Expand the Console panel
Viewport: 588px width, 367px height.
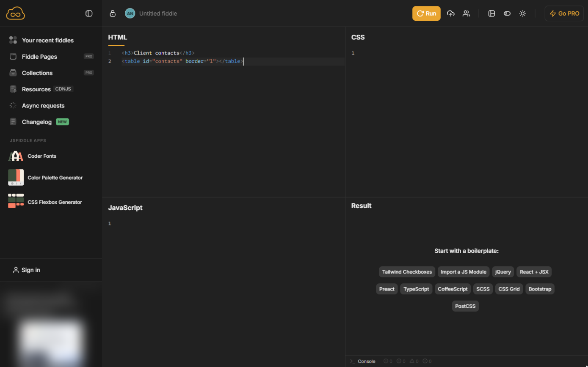click(x=363, y=361)
